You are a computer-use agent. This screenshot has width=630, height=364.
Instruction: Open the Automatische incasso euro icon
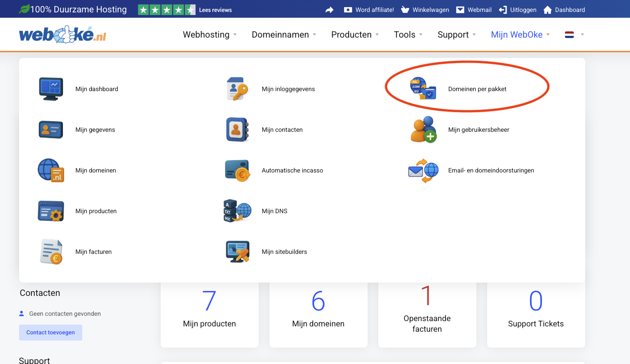[x=238, y=170]
